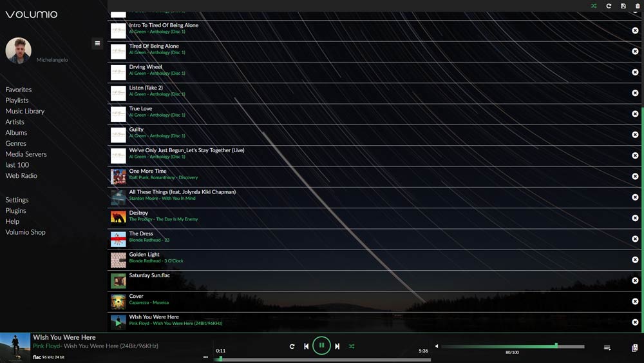This screenshot has height=363, width=644.
Task: Click the volume slider bar
Action: (512, 346)
